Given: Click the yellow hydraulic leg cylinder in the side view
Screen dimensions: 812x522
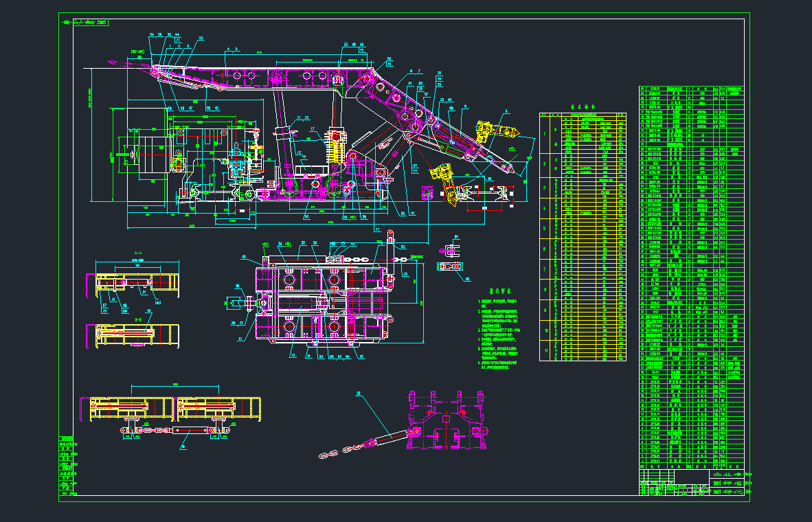Looking at the screenshot, I should point(337,146).
